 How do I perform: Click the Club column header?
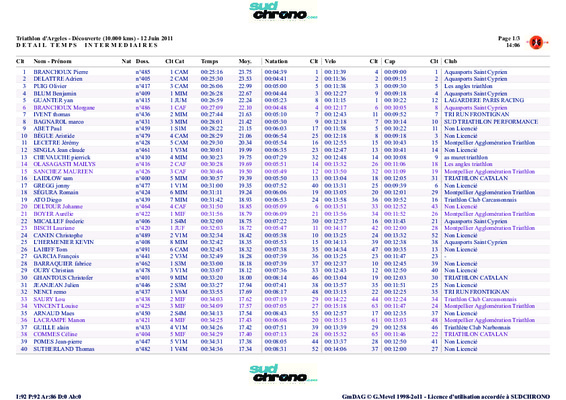450,61
